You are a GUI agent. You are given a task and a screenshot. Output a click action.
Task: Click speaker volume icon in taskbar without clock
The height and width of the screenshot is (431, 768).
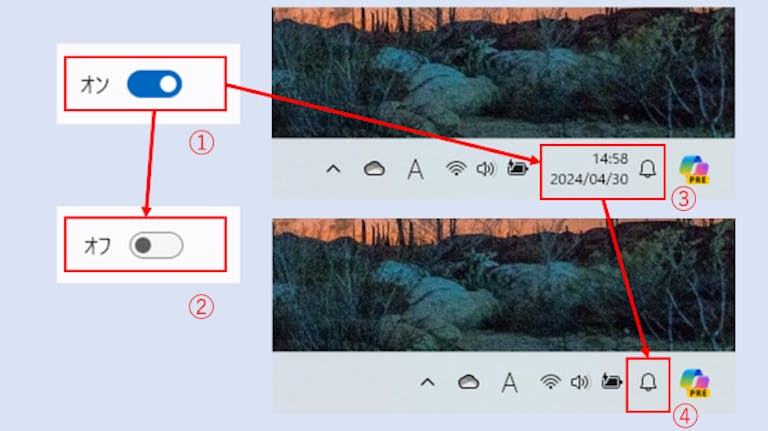click(x=580, y=382)
